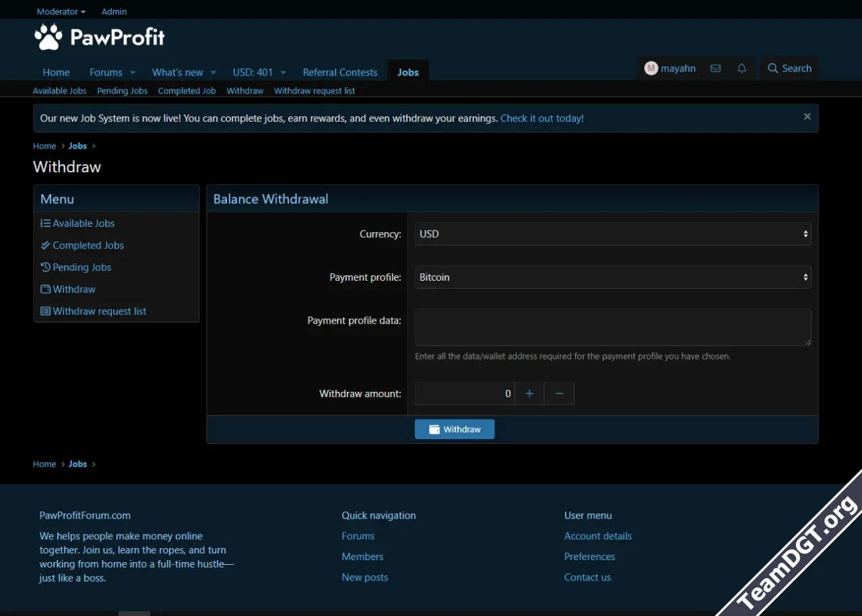Open Pending Jobs in the sub-navigation

(122, 91)
